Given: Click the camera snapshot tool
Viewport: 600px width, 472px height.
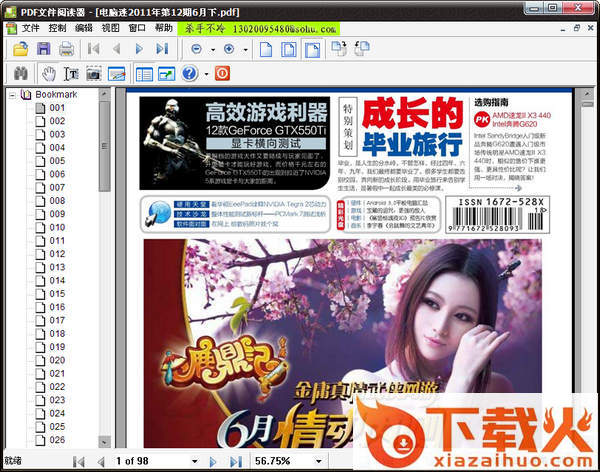Looking at the screenshot, I should (94, 74).
